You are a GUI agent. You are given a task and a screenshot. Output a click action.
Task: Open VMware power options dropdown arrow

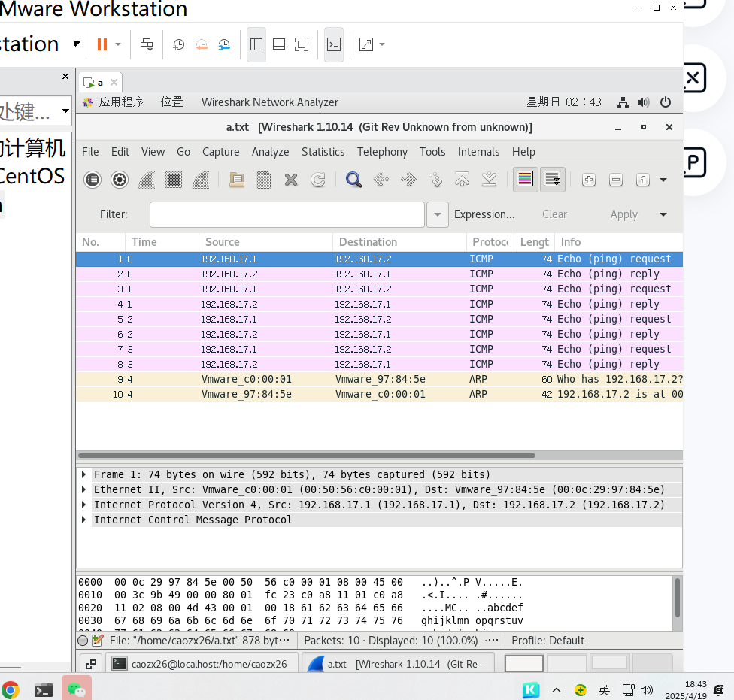pyautogui.click(x=118, y=44)
